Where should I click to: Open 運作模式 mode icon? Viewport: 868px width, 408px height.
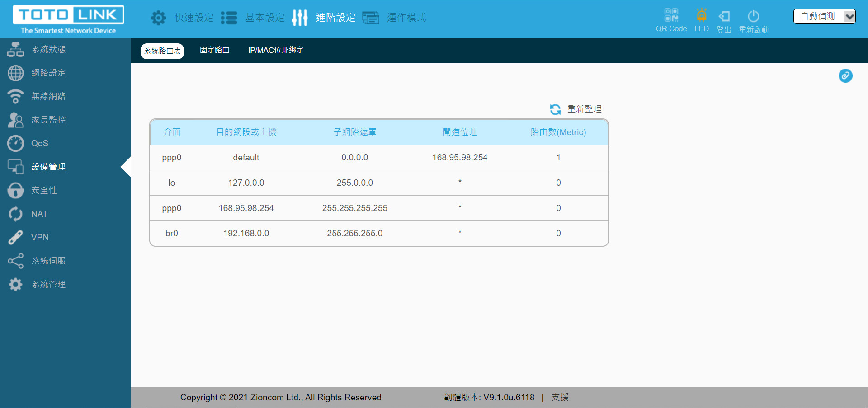coord(371,18)
